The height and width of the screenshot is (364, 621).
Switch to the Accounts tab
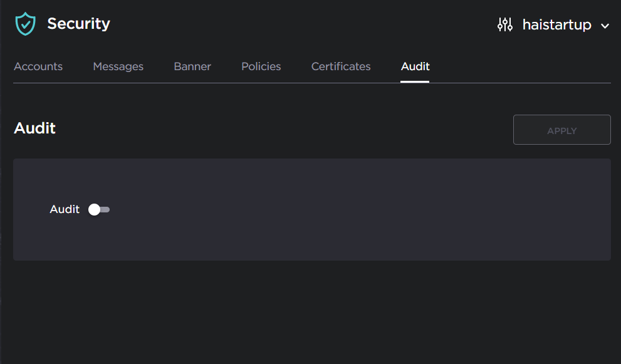38,66
